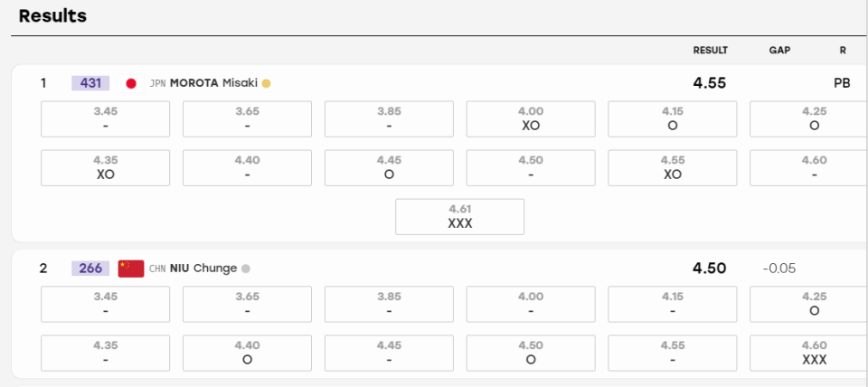868x387 pixels.
Task: Click Niu's 4.50 O attempt box
Action: [x=531, y=354]
